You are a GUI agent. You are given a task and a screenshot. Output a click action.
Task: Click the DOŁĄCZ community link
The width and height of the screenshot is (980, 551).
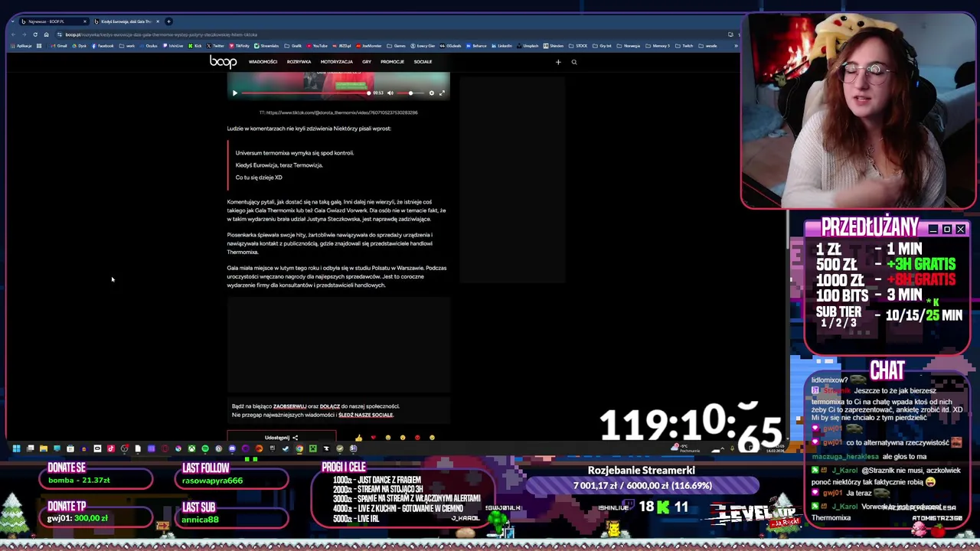coord(330,406)
